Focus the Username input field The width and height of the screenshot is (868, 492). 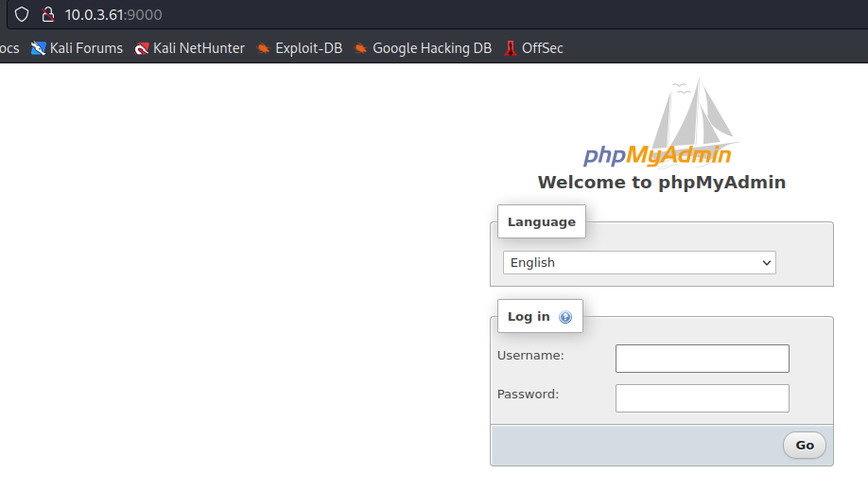coord(702,359)
